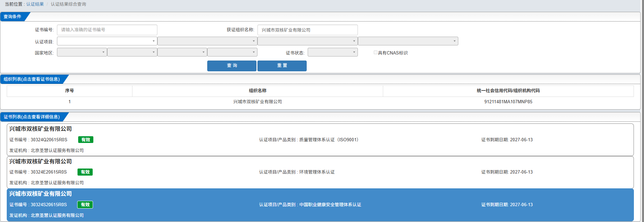The height and width of the screenshot is (222, 644).
Task: Check the 具有CNAS标识 checkbox
Action: coord(375,52)
